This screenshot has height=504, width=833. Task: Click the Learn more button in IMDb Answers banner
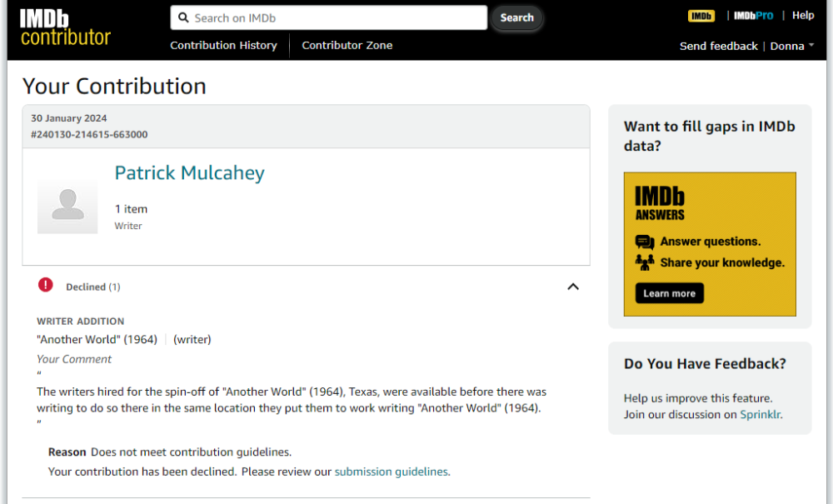point(671,292)
